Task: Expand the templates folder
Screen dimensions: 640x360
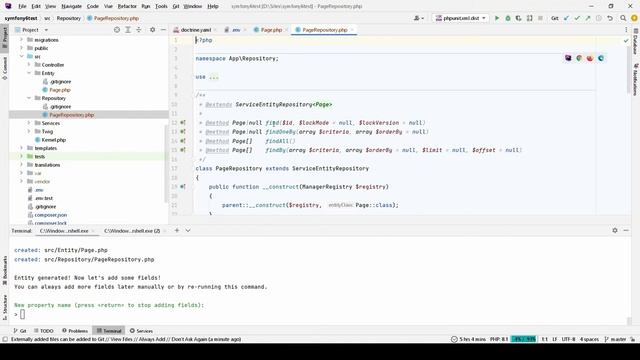Action: pos(22,148)
